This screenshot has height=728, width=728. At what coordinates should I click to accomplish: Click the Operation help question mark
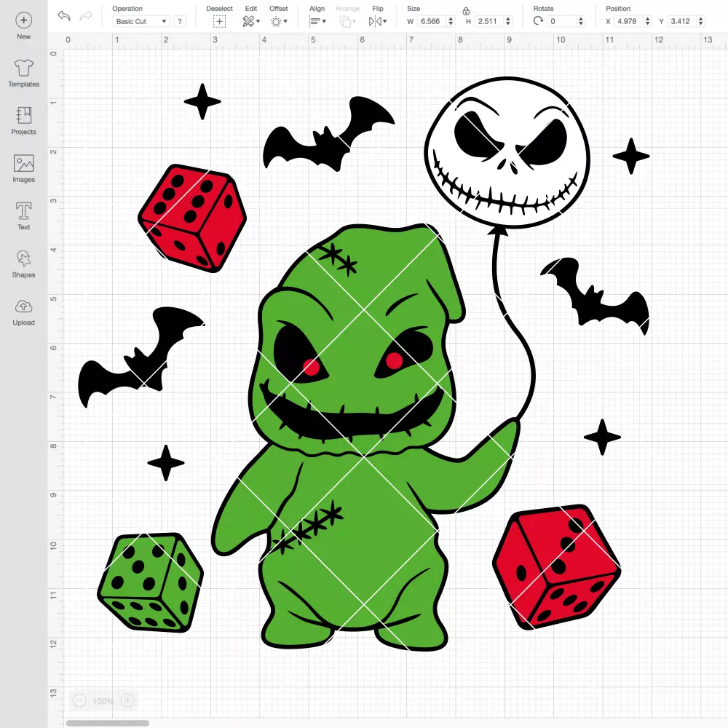point(180,21)
